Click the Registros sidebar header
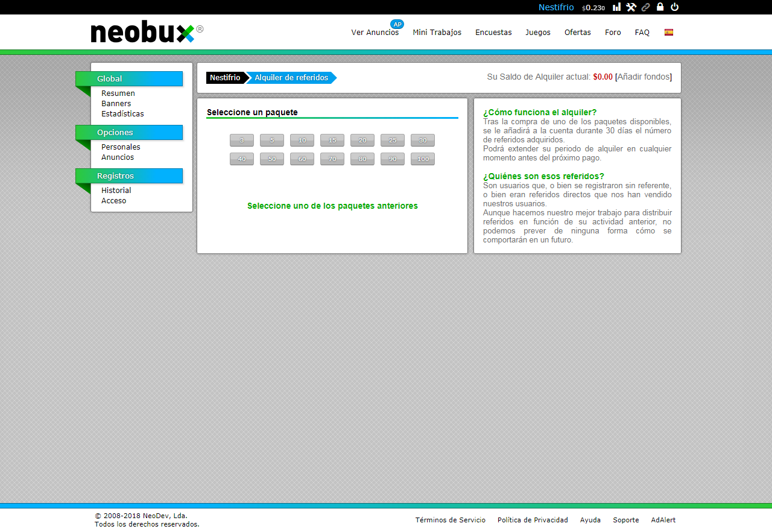The width and height of the screenshot is (772, 532). coord(129,176)
